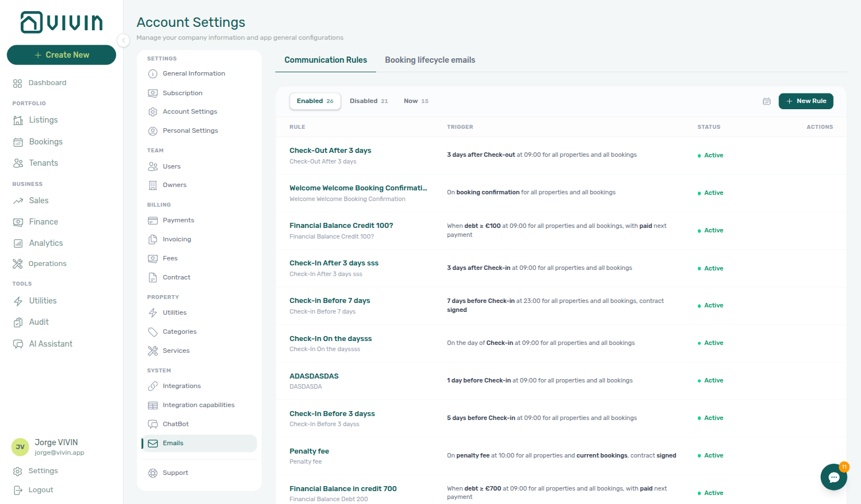Switch to Booking lifecycle emails tab
This screenshot has height=504, width=861.
pos(430,60)
